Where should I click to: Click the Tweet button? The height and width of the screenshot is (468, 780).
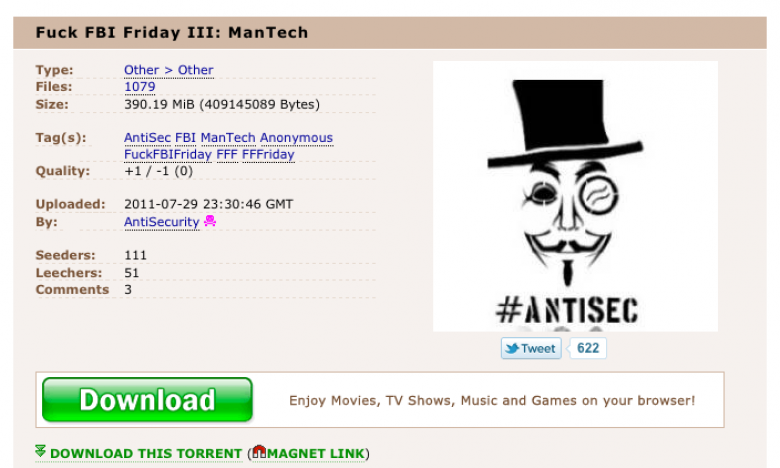point(531,348)
